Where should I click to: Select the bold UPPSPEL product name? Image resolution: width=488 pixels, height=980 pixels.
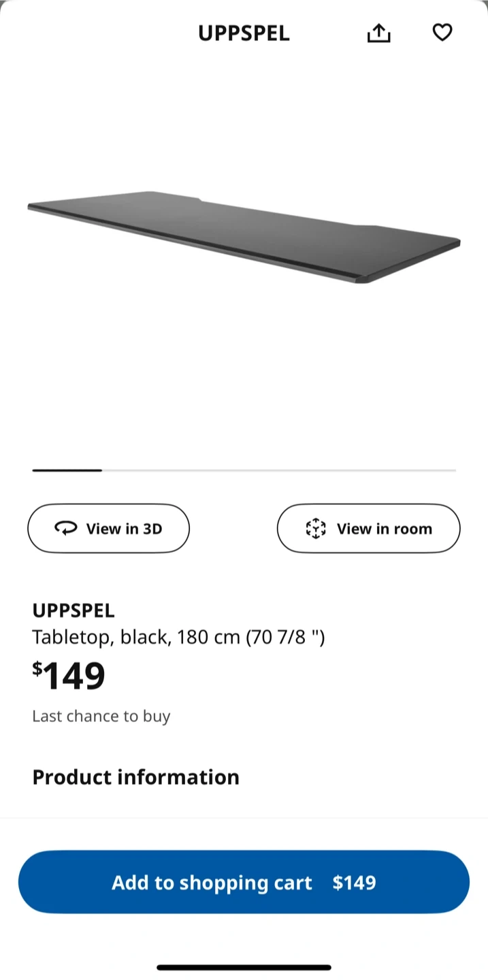tap(74, 610)
